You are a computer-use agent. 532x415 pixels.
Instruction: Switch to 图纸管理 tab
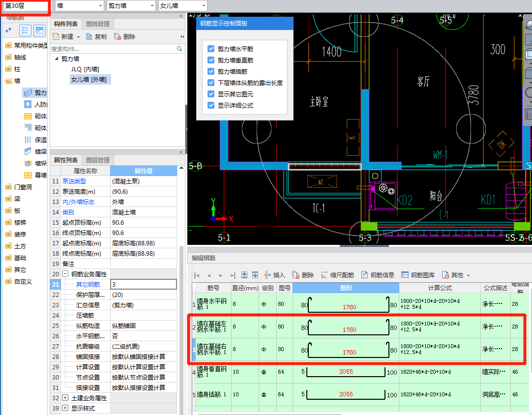(x=98, y=24)
